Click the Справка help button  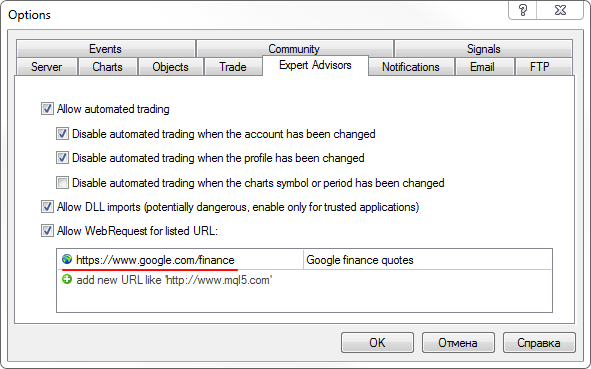tap(539, 343)
